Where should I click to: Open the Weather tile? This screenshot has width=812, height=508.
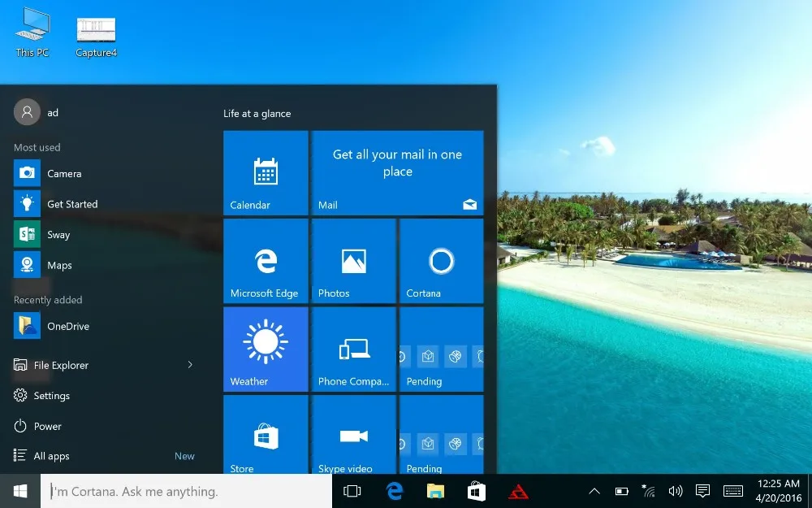[266, 349]
